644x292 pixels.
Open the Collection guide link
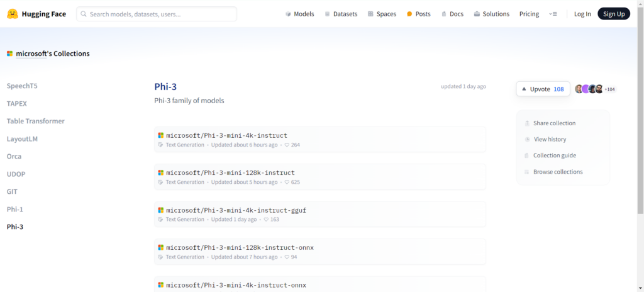554,155
